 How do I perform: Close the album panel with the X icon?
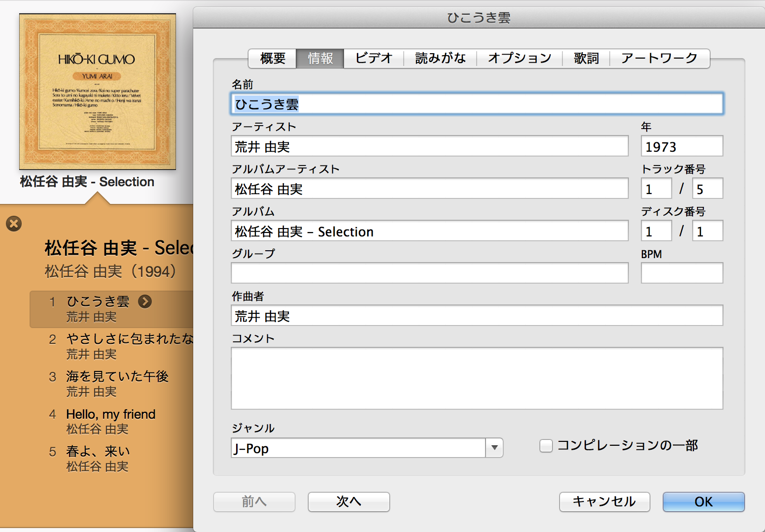coord(14,224)
